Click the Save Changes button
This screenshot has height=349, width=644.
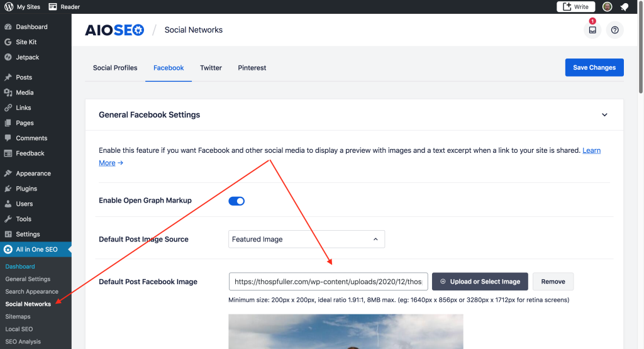594,67
